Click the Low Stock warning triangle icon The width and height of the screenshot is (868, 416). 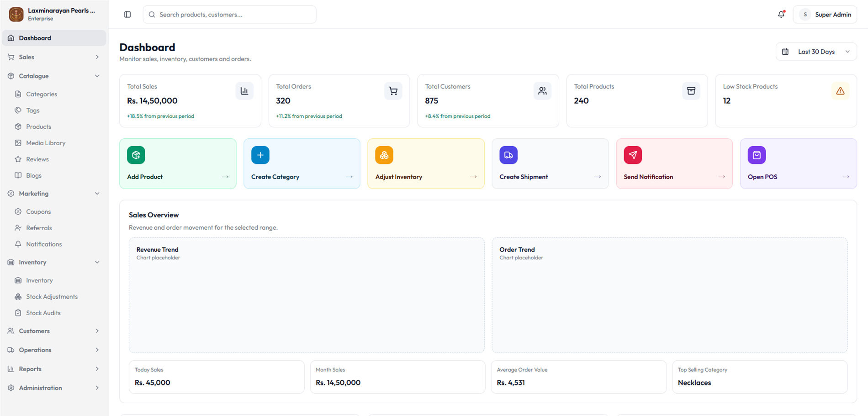[x=840, y=91]
